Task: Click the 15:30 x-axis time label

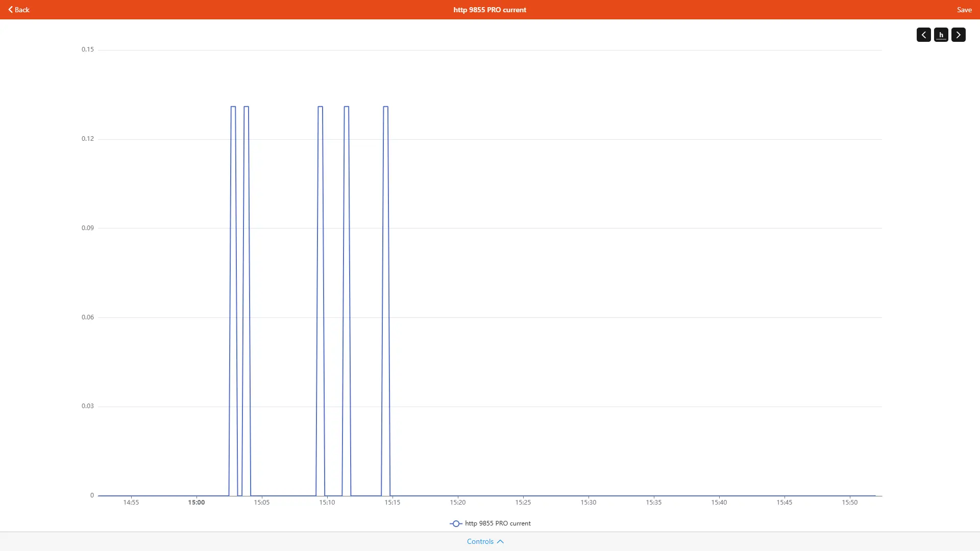Action: (x=588, y=503)
